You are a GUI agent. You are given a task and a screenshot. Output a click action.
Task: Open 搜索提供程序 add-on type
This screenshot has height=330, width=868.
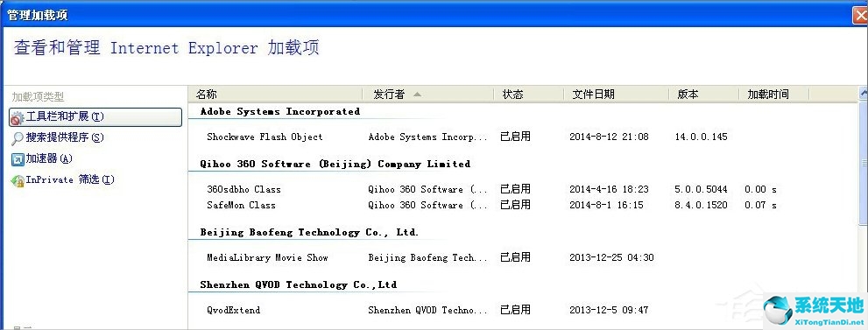[65, 137]
